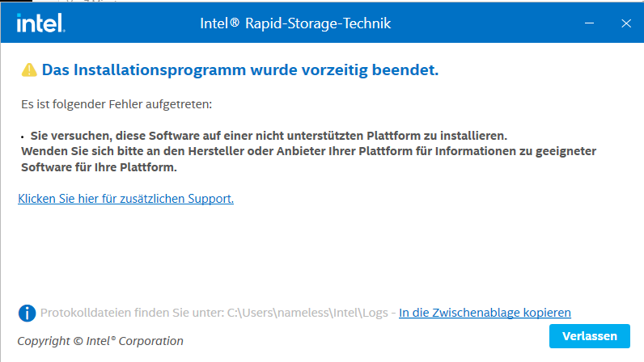Click empty blue title bar area
The image size is (644, 362).
485,24
